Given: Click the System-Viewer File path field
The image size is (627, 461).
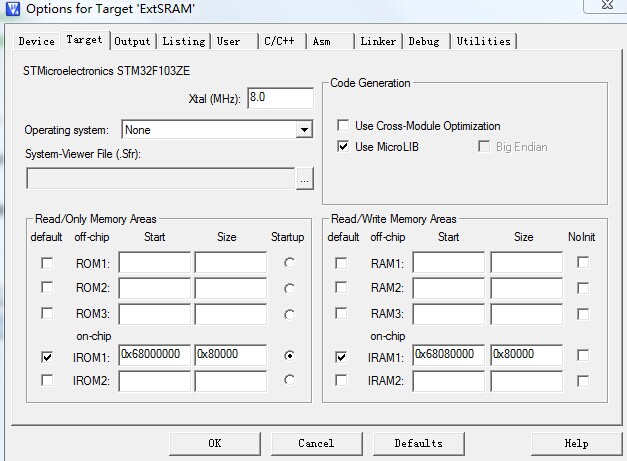Looking at the screenshot, I should [x=160, y=178].
